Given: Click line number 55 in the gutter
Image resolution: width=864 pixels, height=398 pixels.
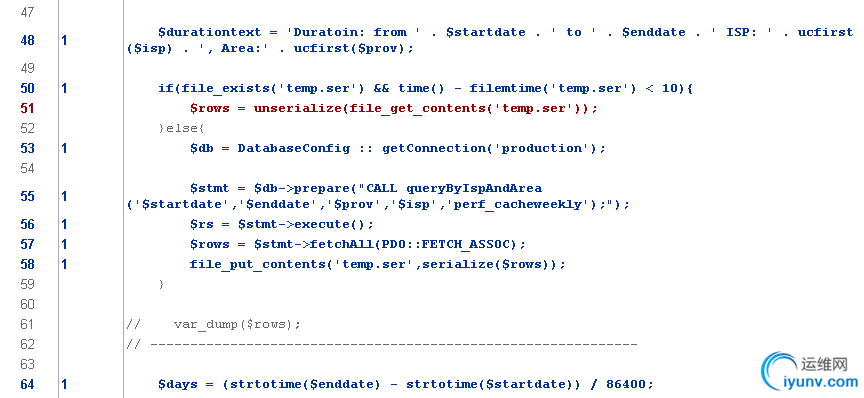Looking at the screenshot, I should 28,196.
